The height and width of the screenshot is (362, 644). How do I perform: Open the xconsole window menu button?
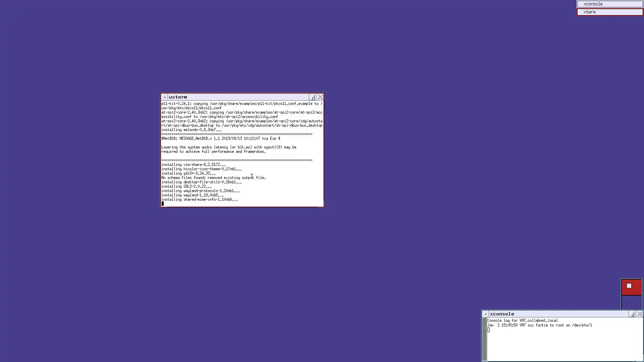(485, 314)
